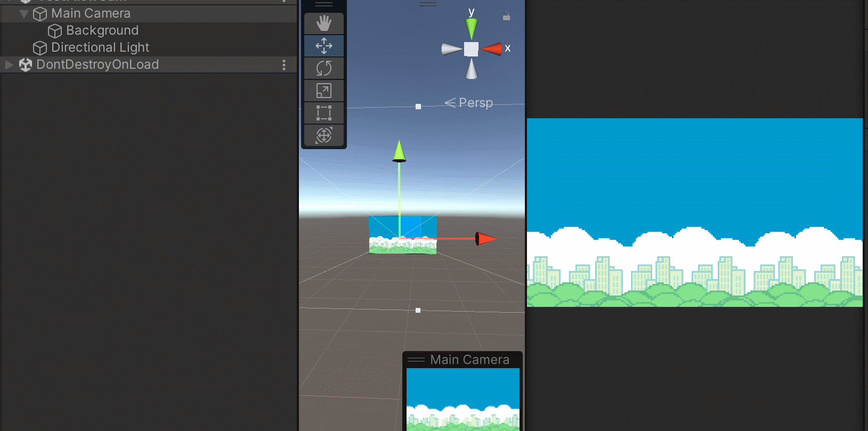Select the Move tool in scene toolbar

[x=324, y=46]
